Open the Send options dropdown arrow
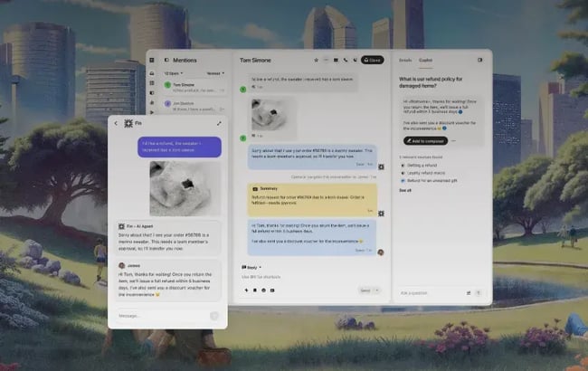Viewport: 588px width, 371px height. pos(377,290)
